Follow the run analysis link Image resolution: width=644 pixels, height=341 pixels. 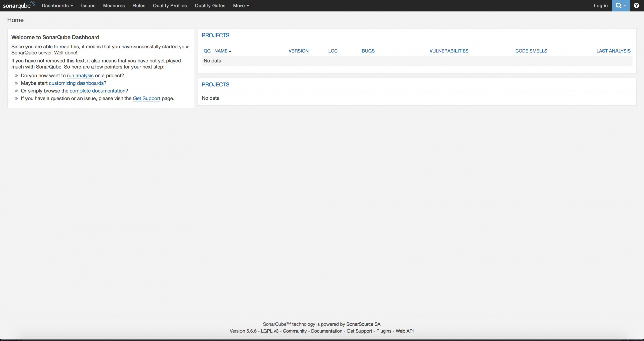[80, 76]
